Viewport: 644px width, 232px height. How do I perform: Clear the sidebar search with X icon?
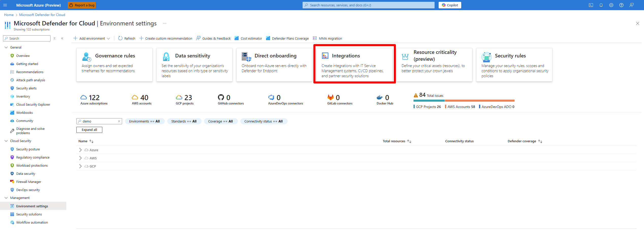tap(55, 38)
